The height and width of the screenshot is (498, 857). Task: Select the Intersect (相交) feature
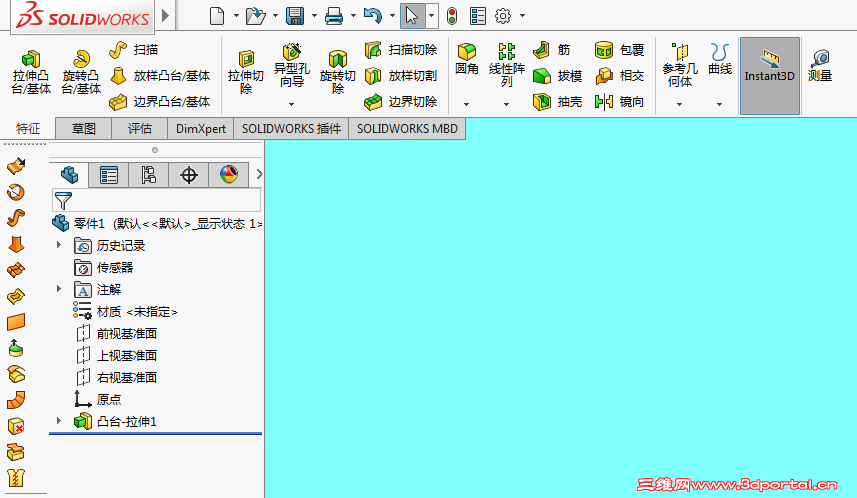click(620, 76)
